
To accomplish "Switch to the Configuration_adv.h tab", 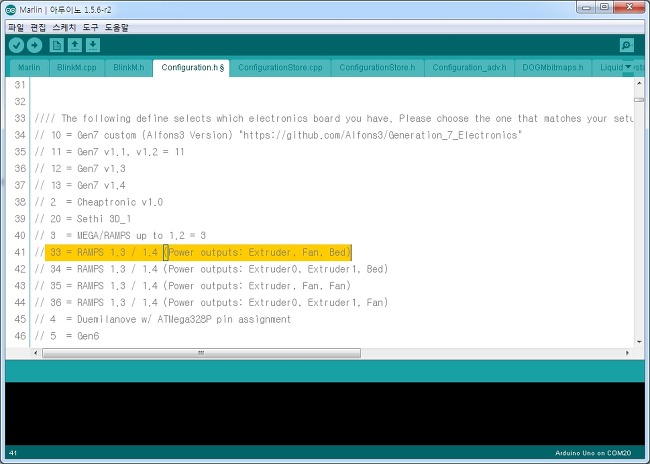I will click(x=469, y=68).
